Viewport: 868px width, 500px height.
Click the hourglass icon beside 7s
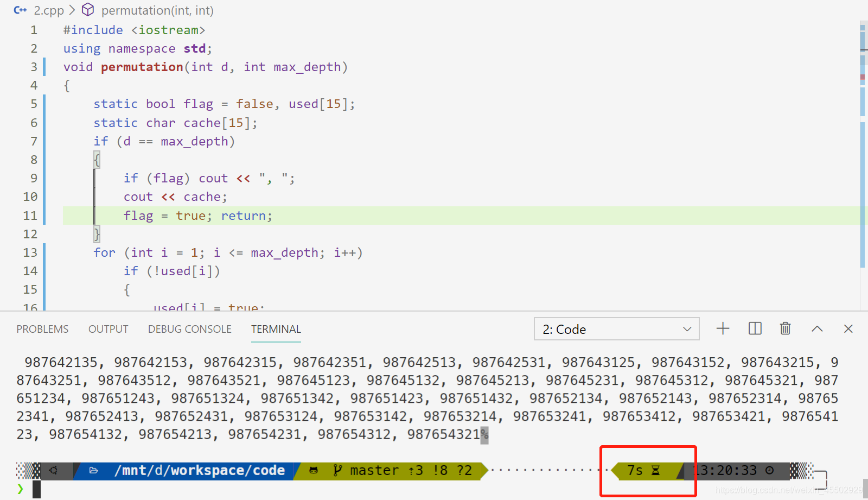[655, 470]
